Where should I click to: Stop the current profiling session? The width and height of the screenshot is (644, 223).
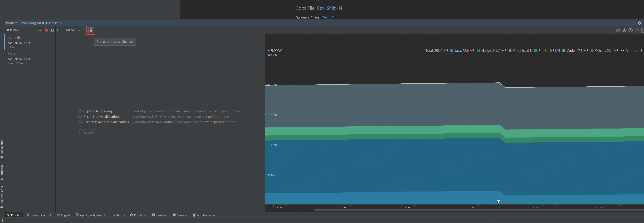point(46,30)
